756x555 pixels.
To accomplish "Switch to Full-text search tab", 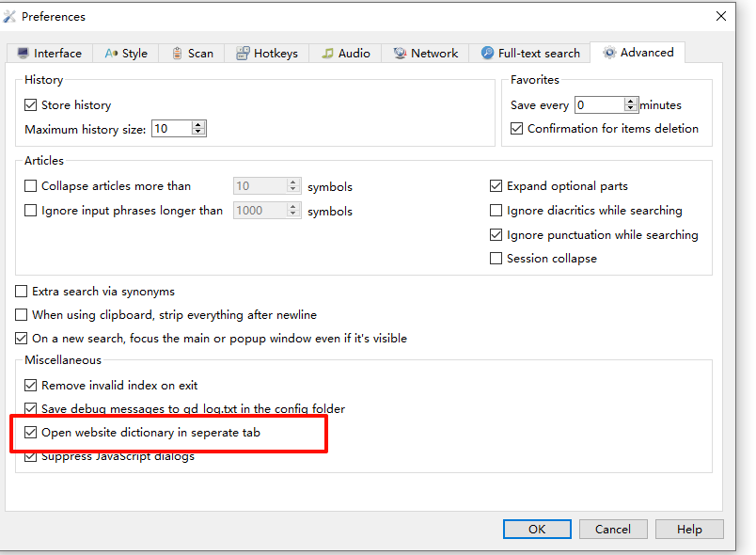I will pyautogui.click(x=530, y=54).
